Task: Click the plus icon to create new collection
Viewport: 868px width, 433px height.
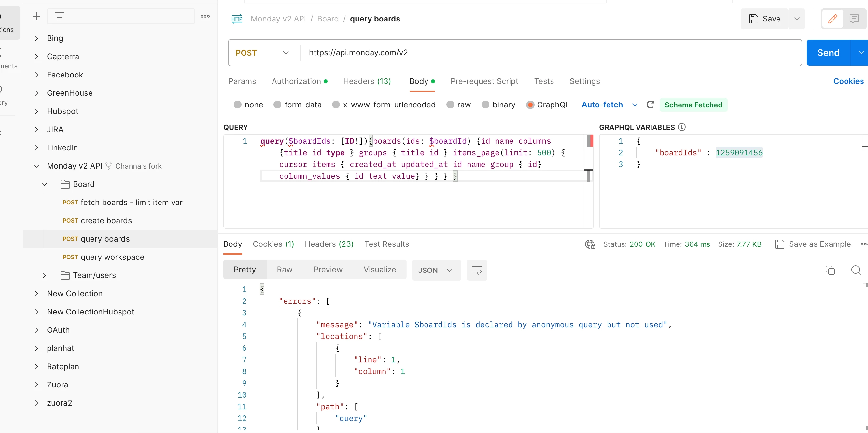Action: pos(36,16)
